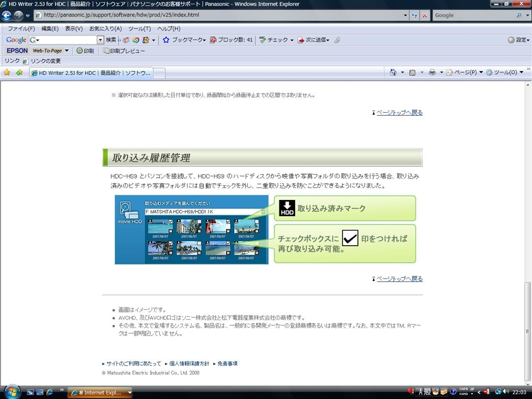
Task: Click the upper ページトップへ戻る link
Action: tap(400, 113)
